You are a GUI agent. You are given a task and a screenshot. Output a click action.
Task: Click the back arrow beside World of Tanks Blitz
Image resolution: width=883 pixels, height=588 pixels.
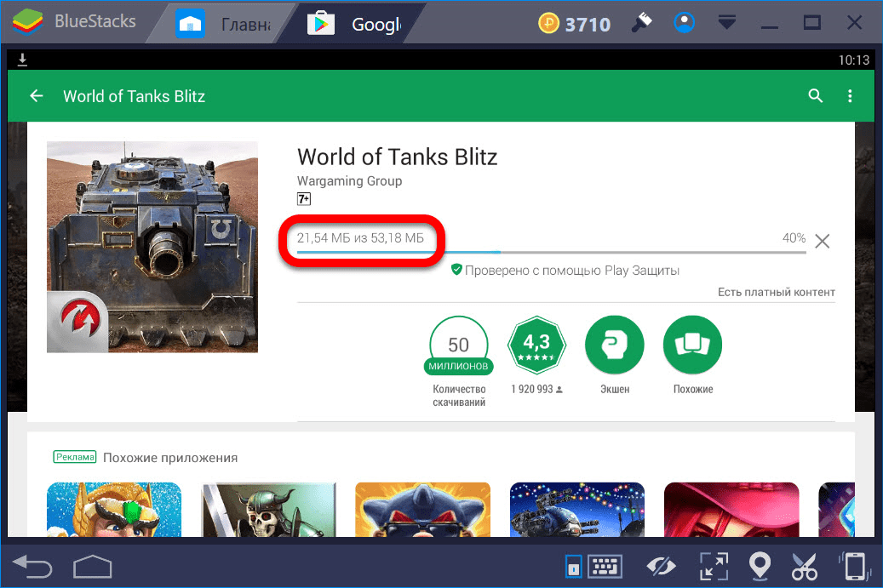[x=37, y=96]
